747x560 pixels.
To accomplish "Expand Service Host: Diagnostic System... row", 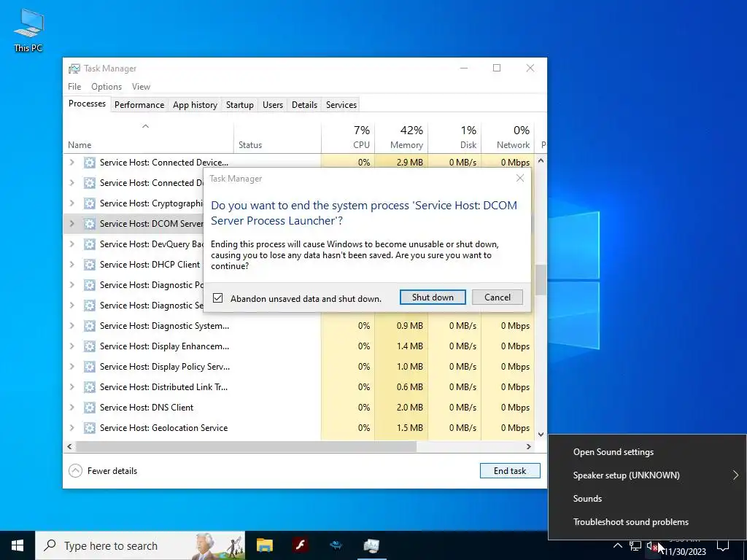I will 72,325.
